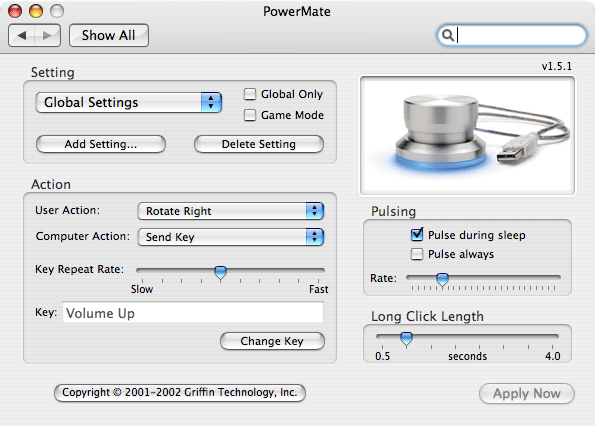This screenshot has height=426, width=595.
Task: Click the PowerMate device image
Action: 467,135
